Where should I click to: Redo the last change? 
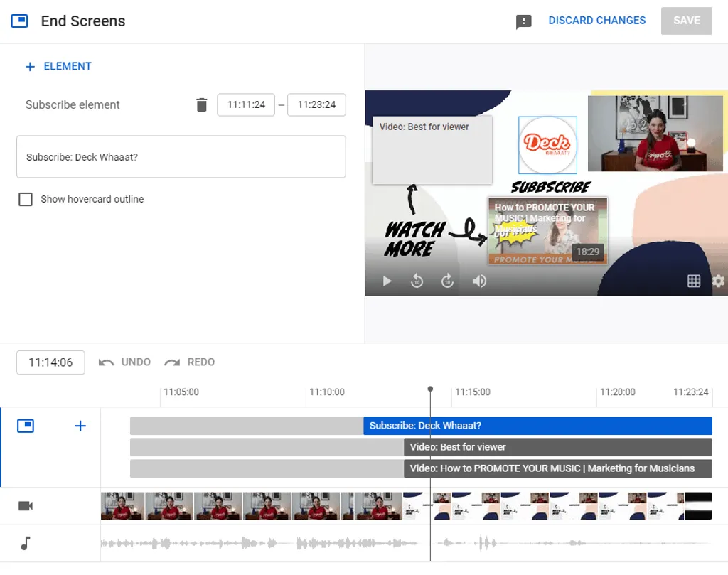[188, 362]
